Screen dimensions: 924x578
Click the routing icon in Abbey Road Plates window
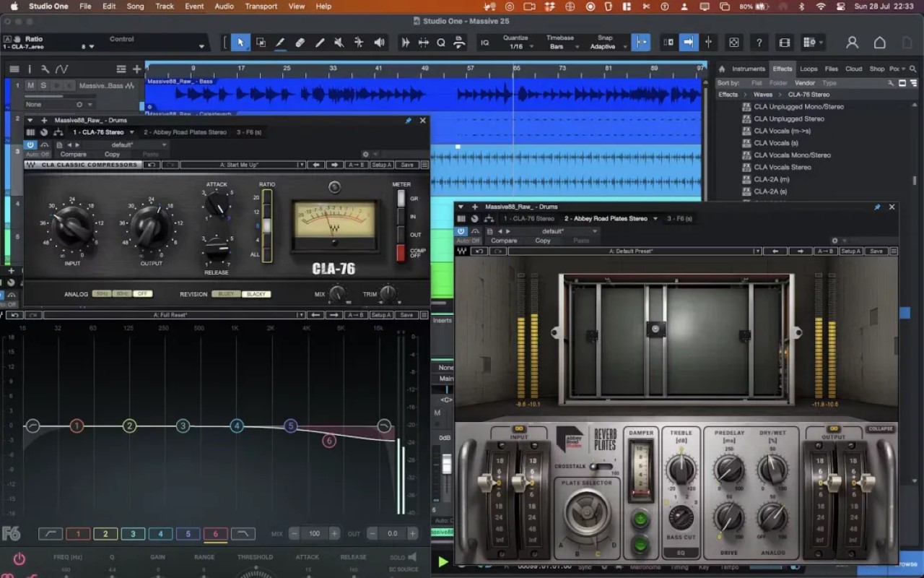pyautogui.click(x=489, y=218)
